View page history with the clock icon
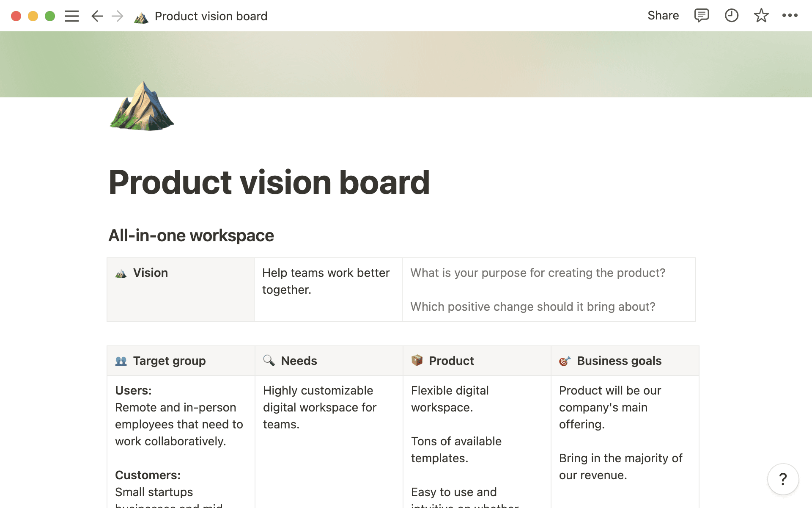This screenshot has width=812, height=508. click(x=731, y=16)
